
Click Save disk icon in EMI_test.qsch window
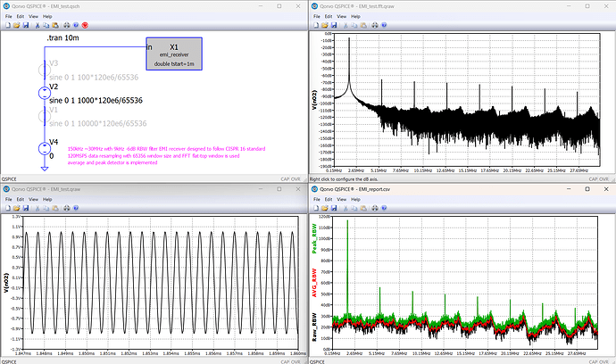[26, 25]
